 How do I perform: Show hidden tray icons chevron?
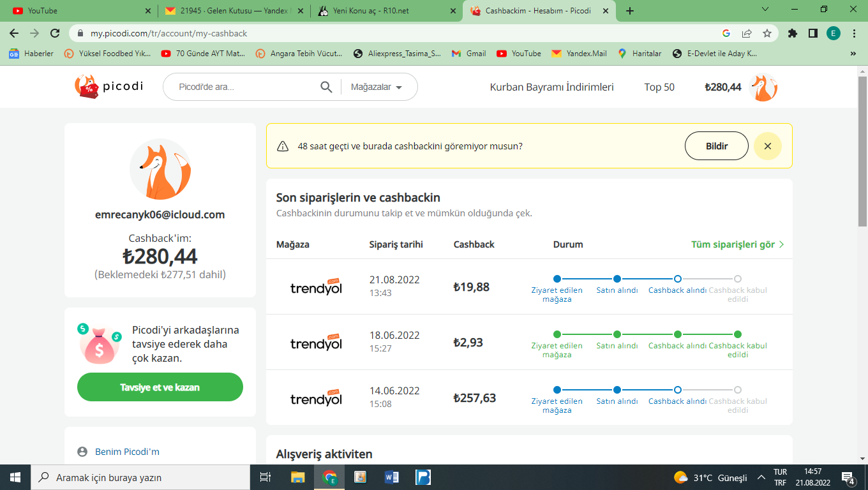pyautogui.click(x=761, y=477)
